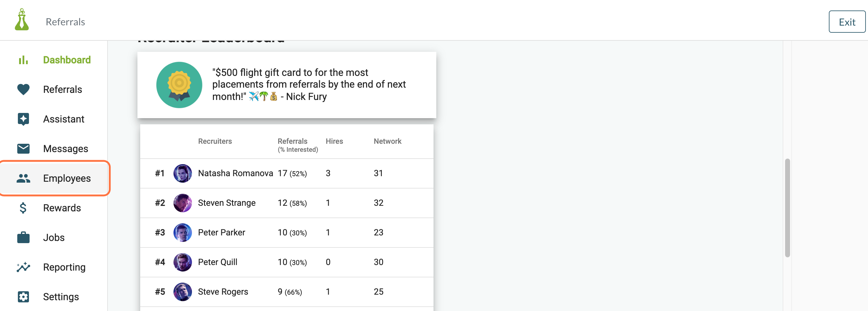
Task: Open the Jobs briefcase icon
Action: [x=23, y=237]
